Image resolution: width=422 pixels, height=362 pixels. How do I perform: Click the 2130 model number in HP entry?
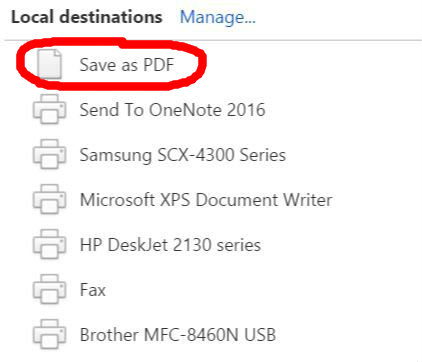192,245
